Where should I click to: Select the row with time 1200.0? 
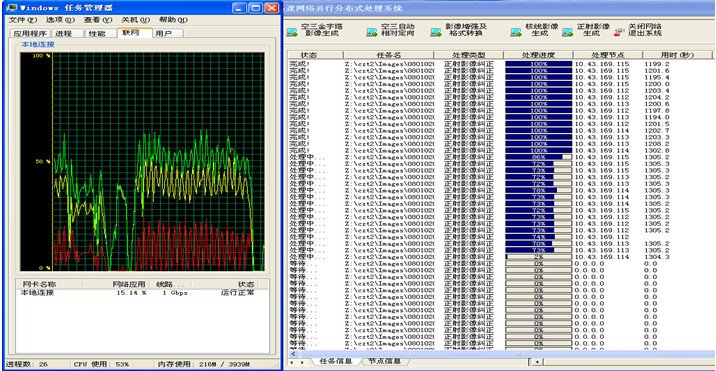click(x=500, y=84)
